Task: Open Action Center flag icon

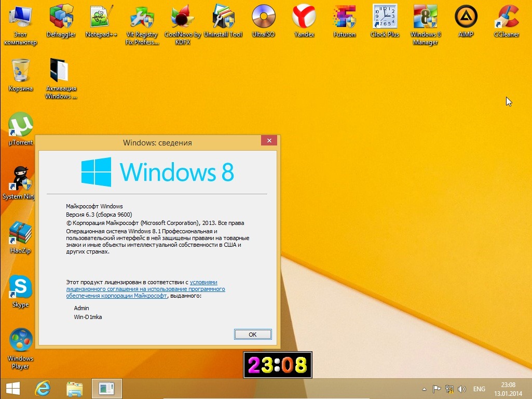Action: pyautogui.click(x=436, y=389)
